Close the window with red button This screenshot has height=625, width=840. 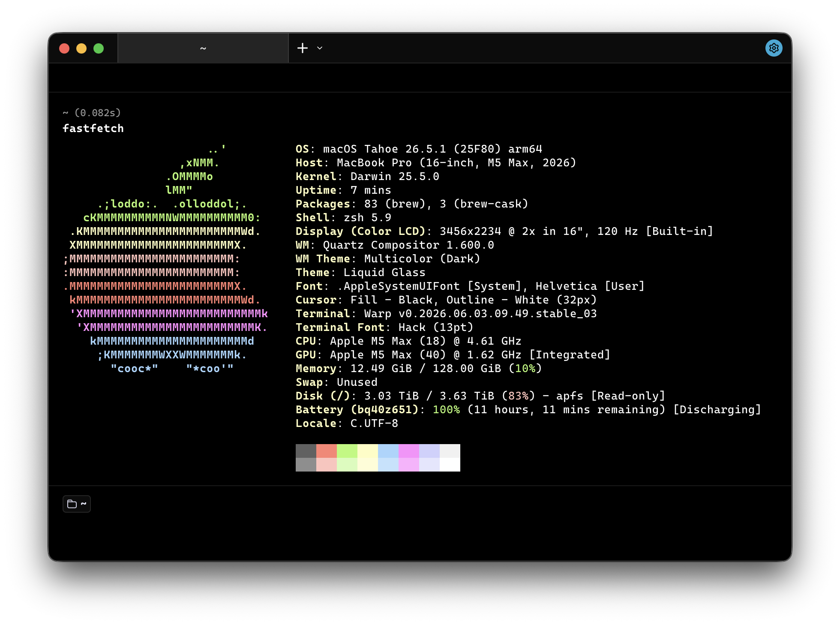pyautogui.click(x=64, y=48)
